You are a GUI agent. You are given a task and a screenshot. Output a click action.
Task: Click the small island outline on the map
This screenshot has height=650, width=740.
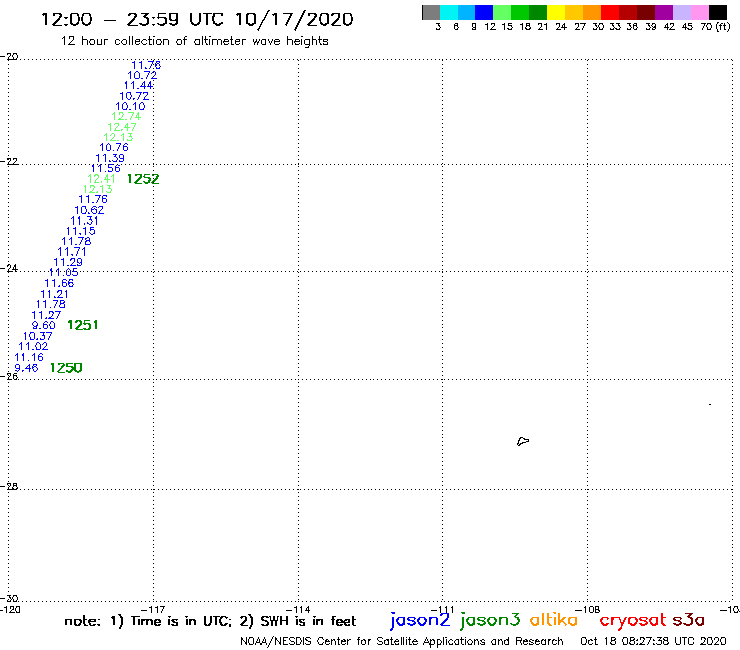523,441
